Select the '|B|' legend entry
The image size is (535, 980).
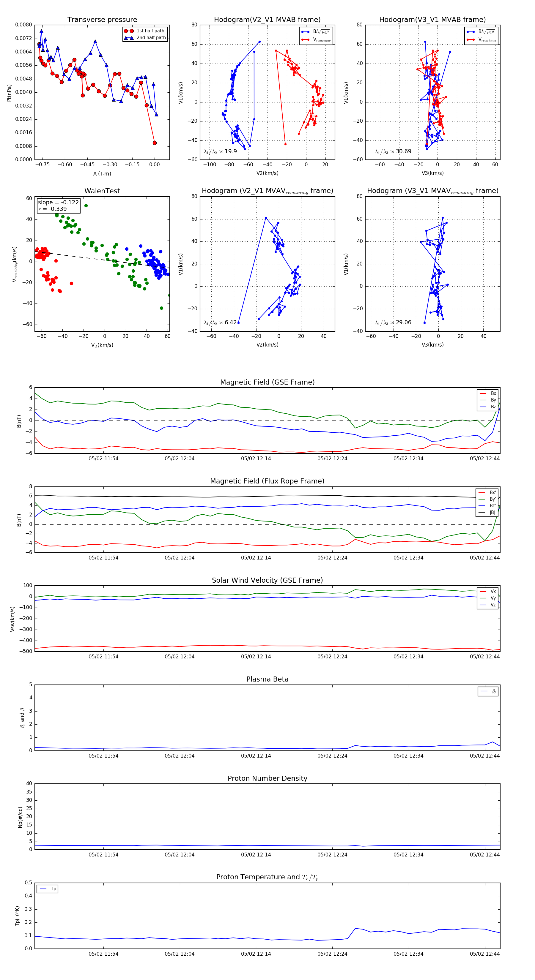[x=487, y=513]
